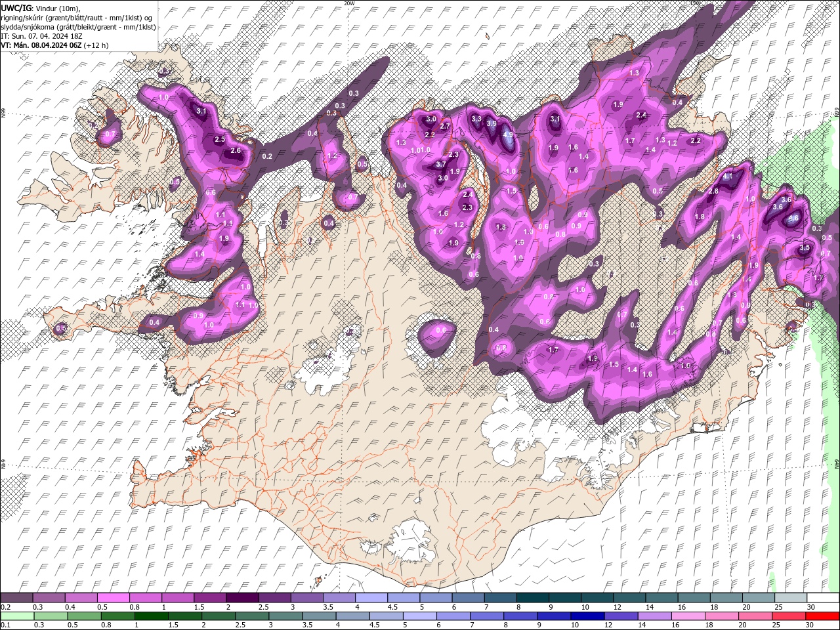Select the violet 12 rain-scale swatch
The image size is (840, 630).
(x=621, y=616)
